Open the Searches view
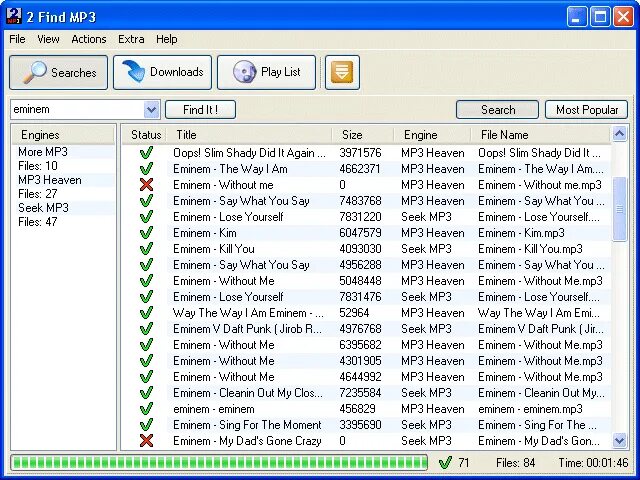The height and width of the screenshot is (480, 640). (x=58, y=73)
